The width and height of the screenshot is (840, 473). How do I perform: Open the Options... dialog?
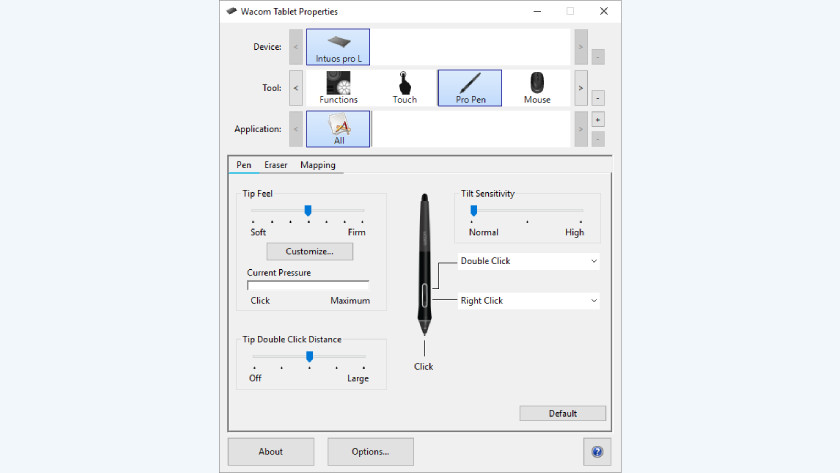click(x=370, y=451)
